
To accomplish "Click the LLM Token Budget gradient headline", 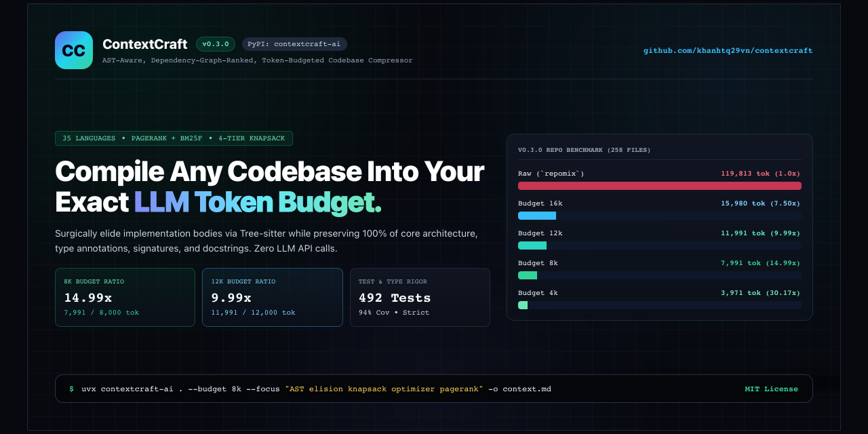I will click(258, 202).
